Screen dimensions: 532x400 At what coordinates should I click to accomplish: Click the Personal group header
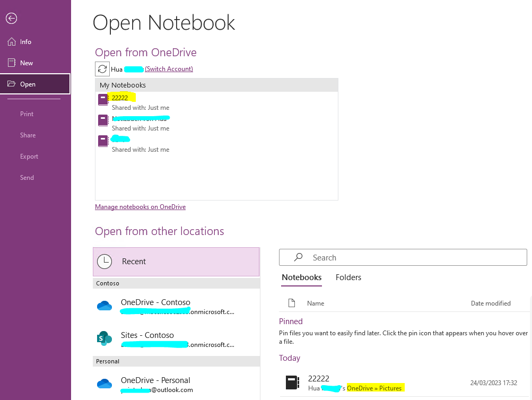point(176,361)
